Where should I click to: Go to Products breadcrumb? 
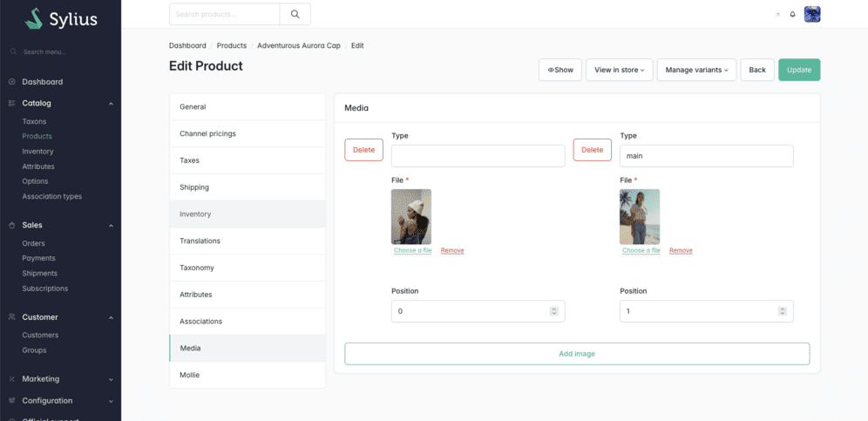click(232, 45)
